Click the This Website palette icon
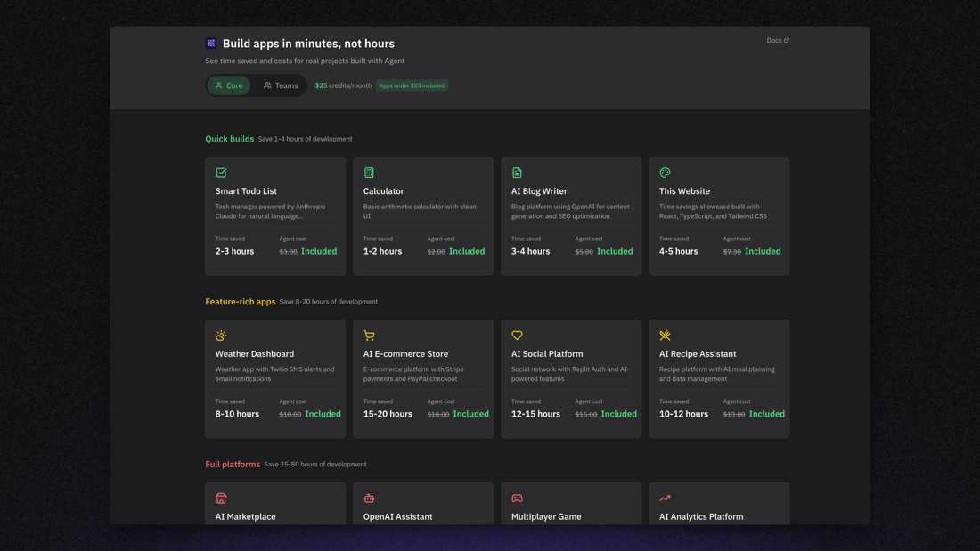 click(x=665, y=173)
